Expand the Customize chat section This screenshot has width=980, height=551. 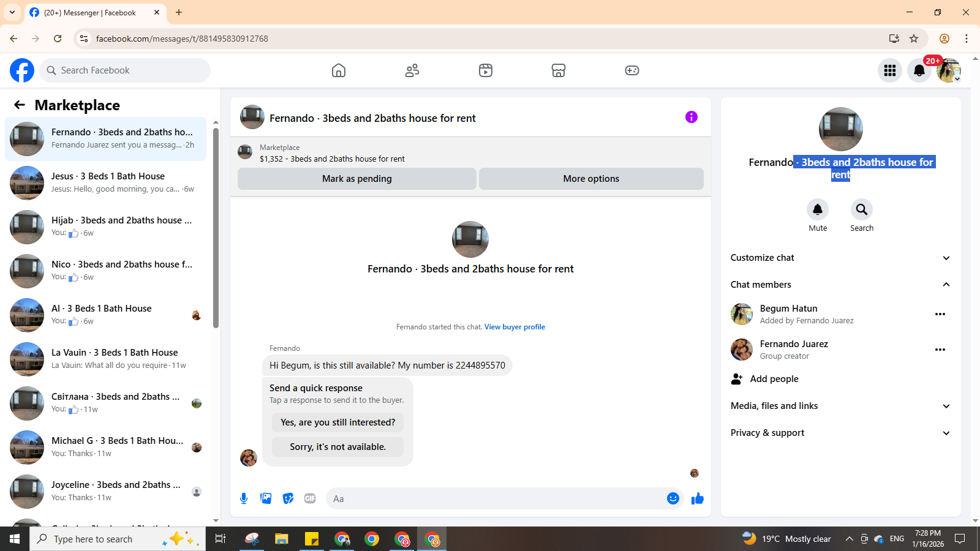tap(840, 258)
